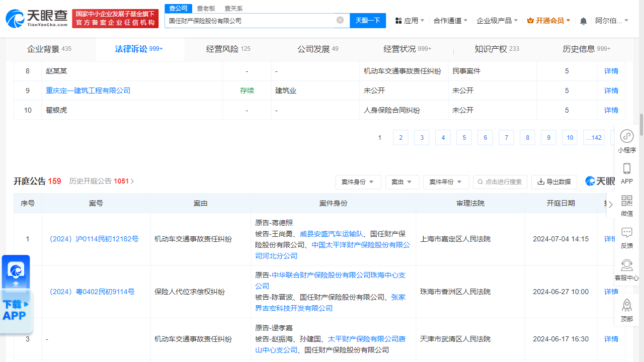
Task: Click the 天眼查 logo icon
Action: tap(16, 16)
